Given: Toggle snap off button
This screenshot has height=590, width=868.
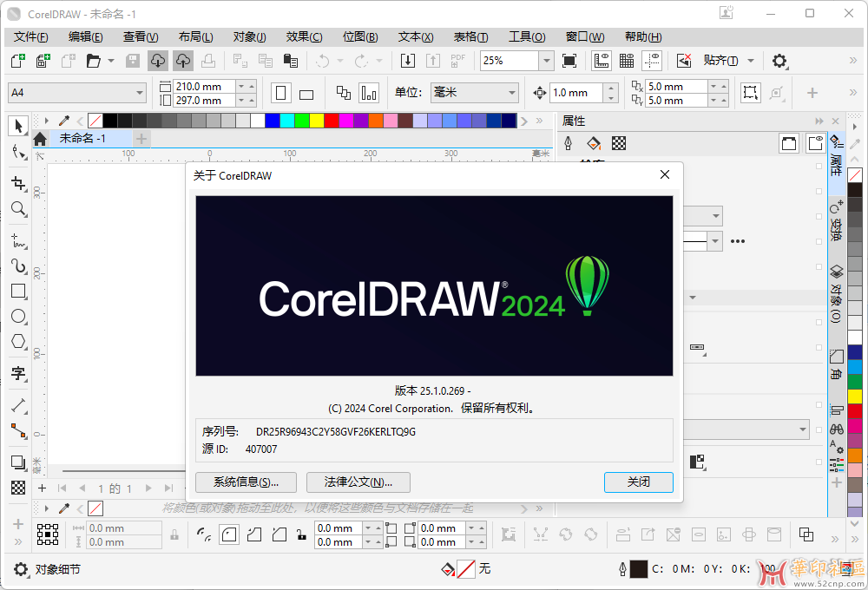Looking at the screenshot, I should point(684,61).
